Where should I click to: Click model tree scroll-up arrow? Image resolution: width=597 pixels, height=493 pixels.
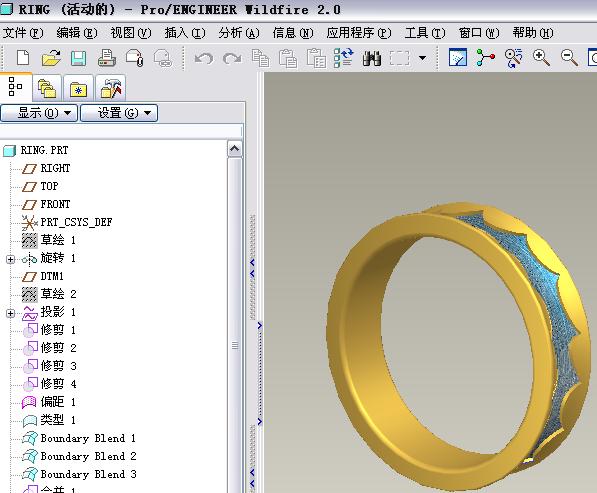point(235,149)
